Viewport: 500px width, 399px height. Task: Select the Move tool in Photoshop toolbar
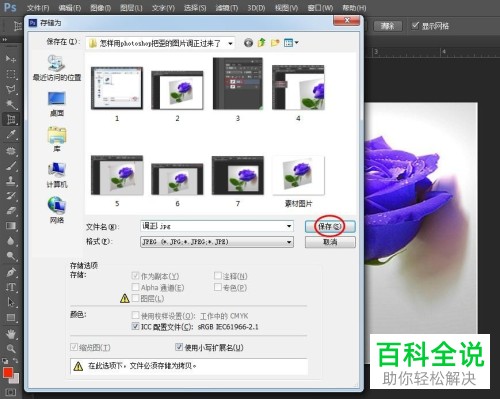pyautogui.click(x=11, y=59)
